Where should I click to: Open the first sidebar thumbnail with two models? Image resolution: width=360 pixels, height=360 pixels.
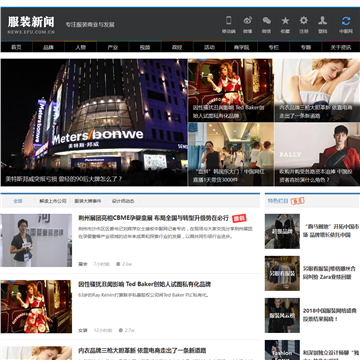[282, 231]
